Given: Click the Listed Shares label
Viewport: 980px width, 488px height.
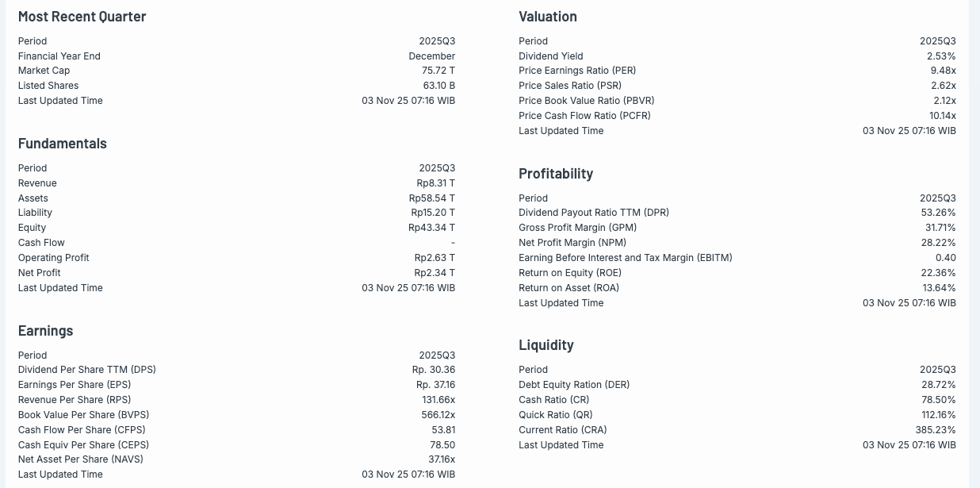Looking at the screenshot, I should pos(48,86).
